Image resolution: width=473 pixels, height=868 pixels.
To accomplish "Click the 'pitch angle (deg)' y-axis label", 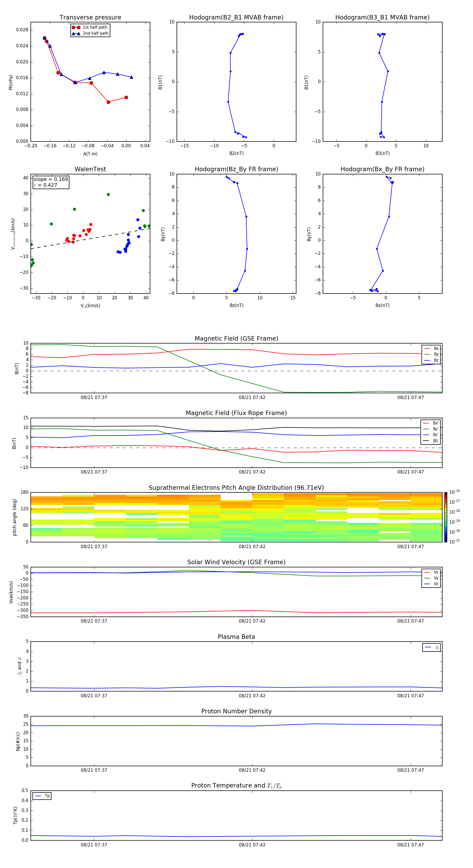I will (14, 517).
